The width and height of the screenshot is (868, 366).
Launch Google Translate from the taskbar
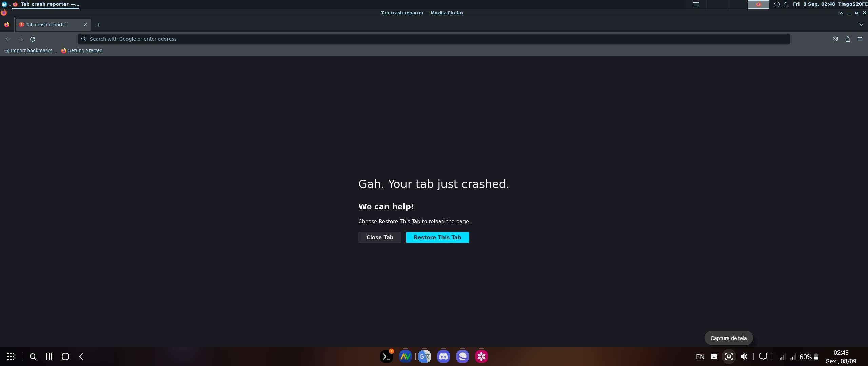point(424,356)
